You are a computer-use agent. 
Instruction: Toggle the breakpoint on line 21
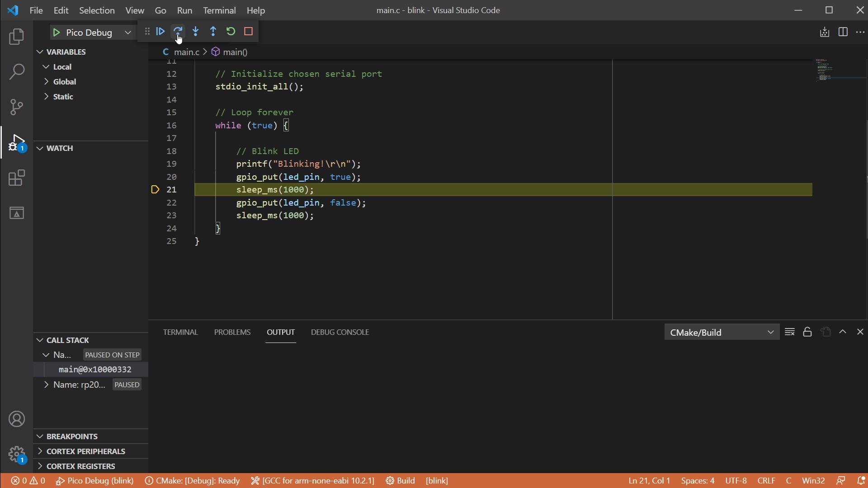point(155,189)
